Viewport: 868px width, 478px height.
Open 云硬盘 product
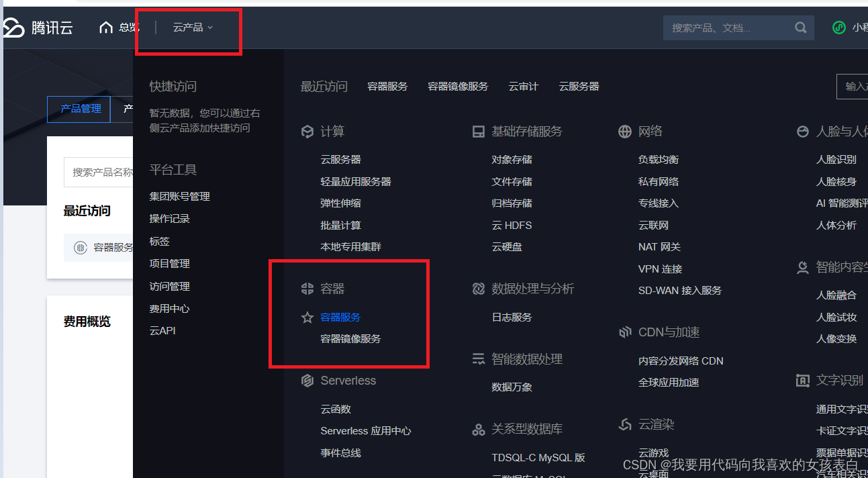[507, 247]
